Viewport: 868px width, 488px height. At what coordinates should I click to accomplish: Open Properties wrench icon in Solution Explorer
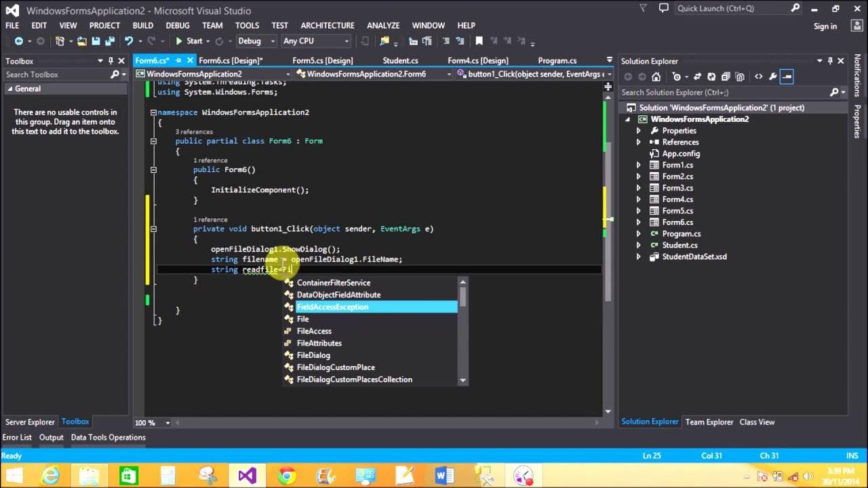click(772, 77)
